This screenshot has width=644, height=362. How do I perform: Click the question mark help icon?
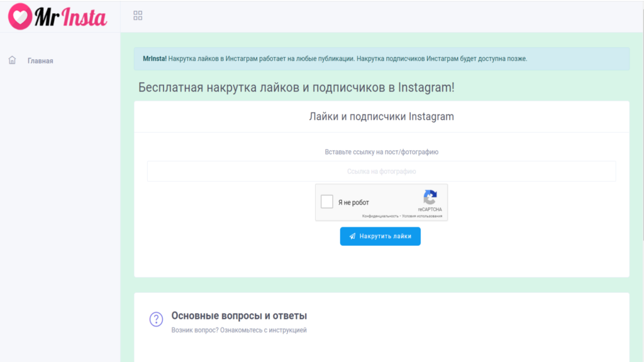pyautogui.click(x=156, y=319)
